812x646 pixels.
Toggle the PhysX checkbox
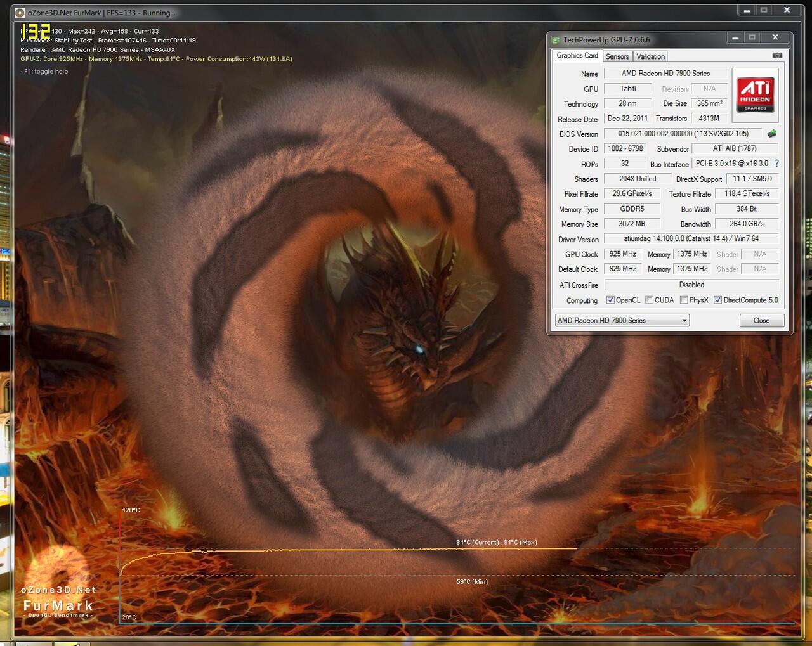pyautogui.click(x=684, y=300)
